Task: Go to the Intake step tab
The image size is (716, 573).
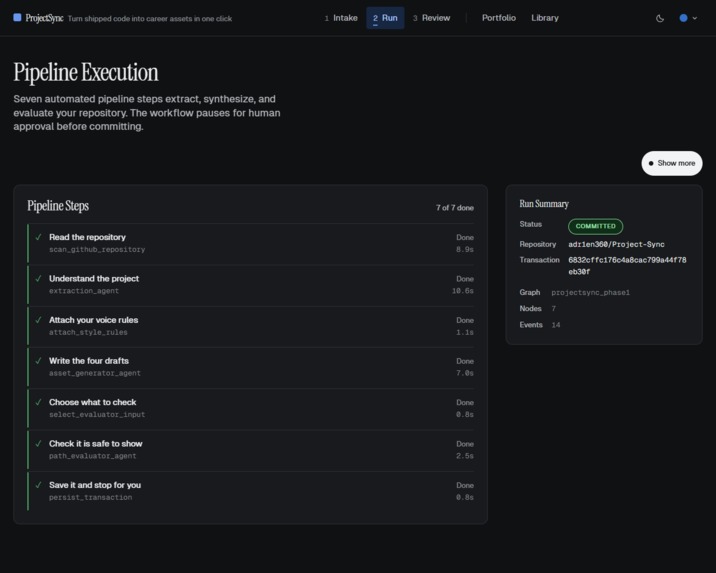Action: pyautogui.click(x=341, y=18)
